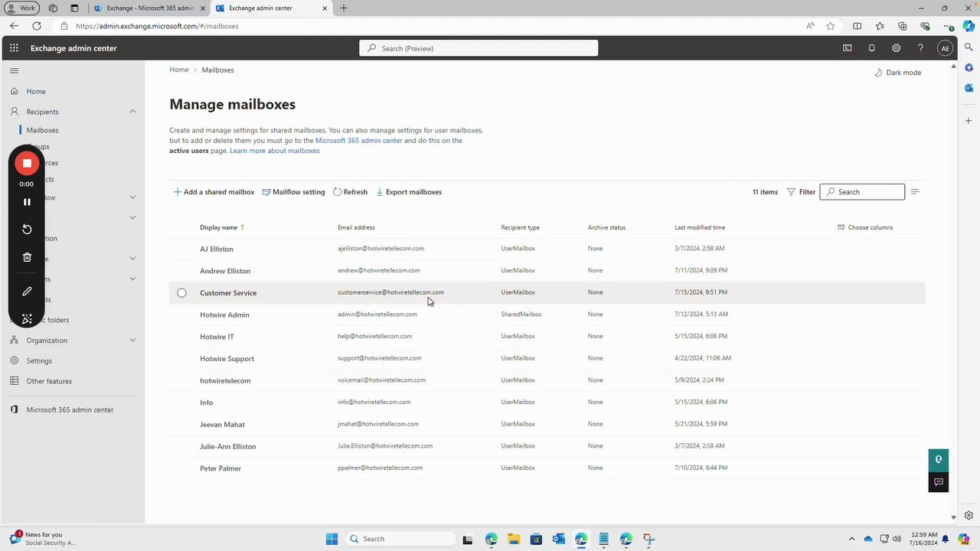Expand the Organization section
Viewport: 980px width, 551px height.
tap(132, 341)
